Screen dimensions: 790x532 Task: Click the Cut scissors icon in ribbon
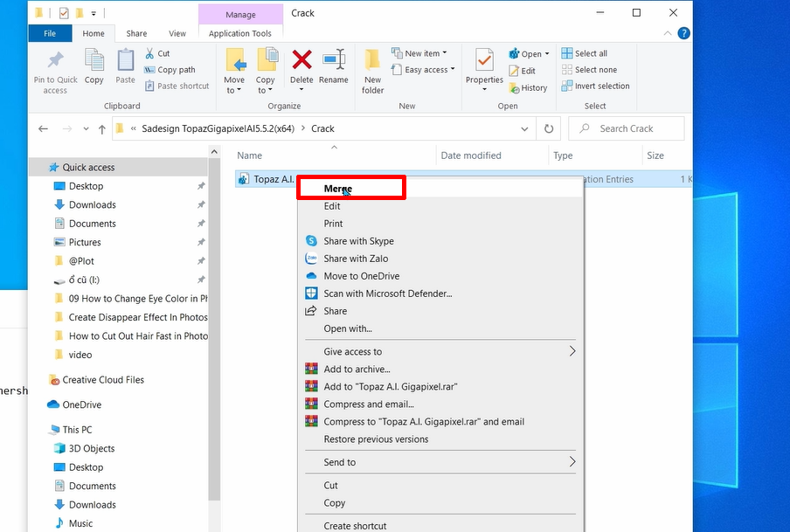(x=149, y=53)
